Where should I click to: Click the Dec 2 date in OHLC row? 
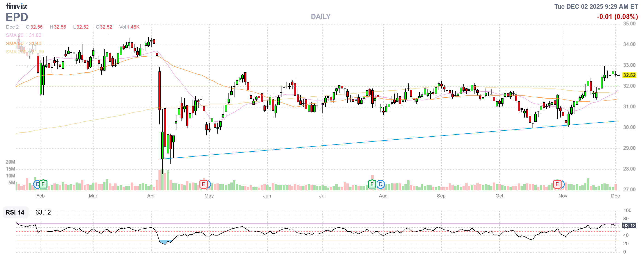tap(12, 27)
